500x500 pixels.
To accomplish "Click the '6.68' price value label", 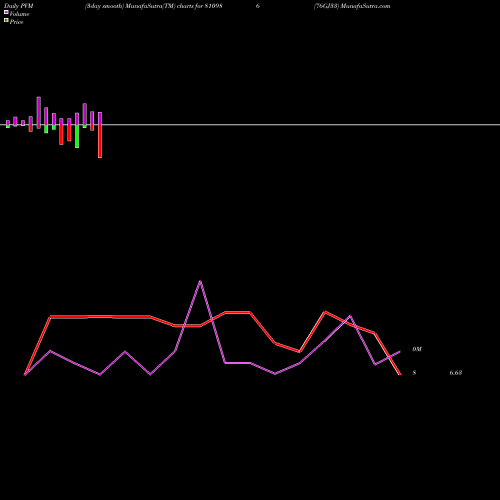I will coord(456,373).
